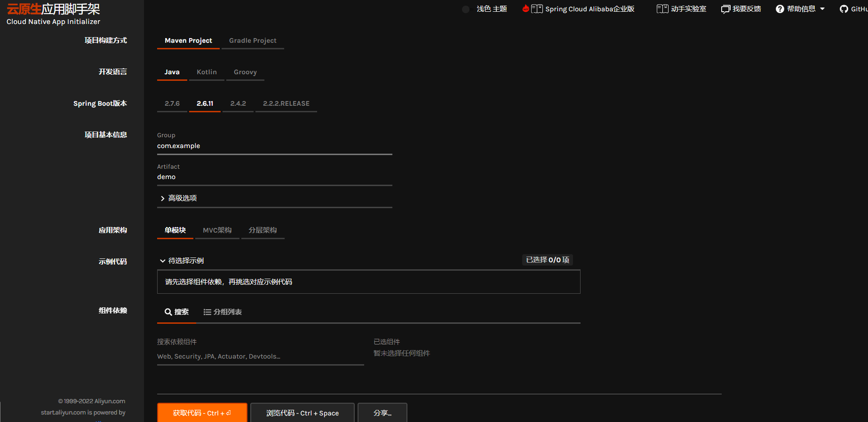Click the book icon right of the fire icon
The image size is (868, 422).
coord(537,9)
